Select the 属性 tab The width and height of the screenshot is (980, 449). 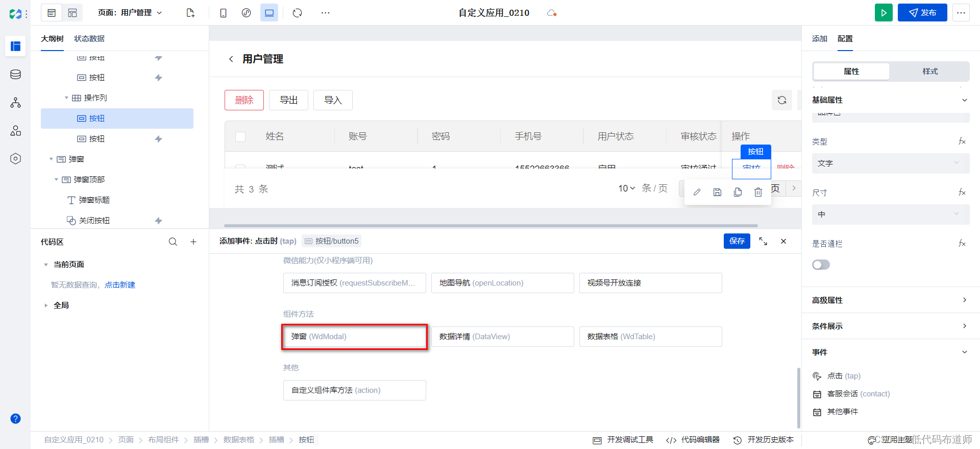[851, 72]
